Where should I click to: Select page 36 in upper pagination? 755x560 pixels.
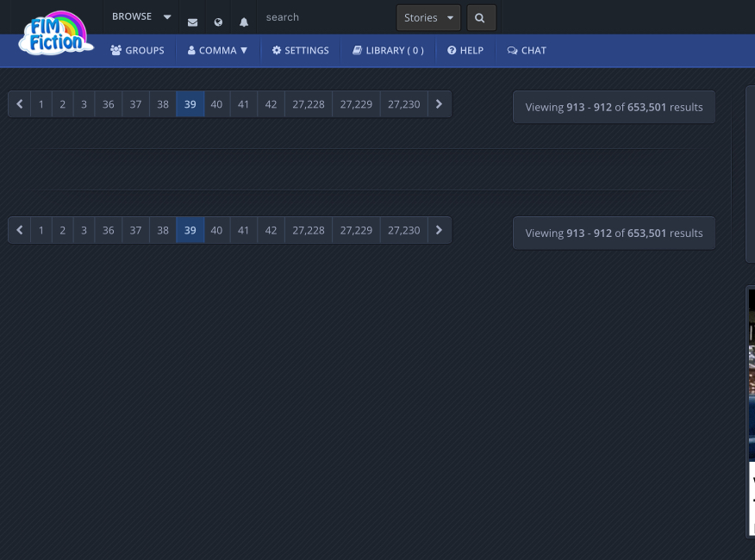click(x=109, y=104)
